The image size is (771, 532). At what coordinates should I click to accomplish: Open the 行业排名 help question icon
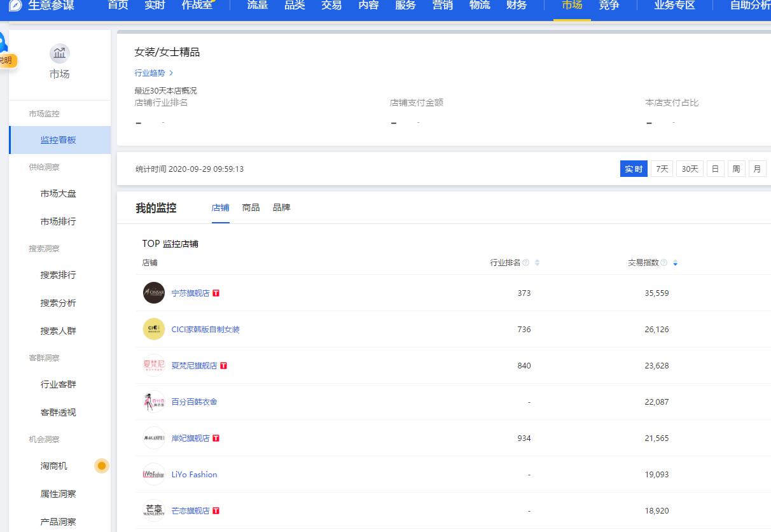click(x=525, y=263)
